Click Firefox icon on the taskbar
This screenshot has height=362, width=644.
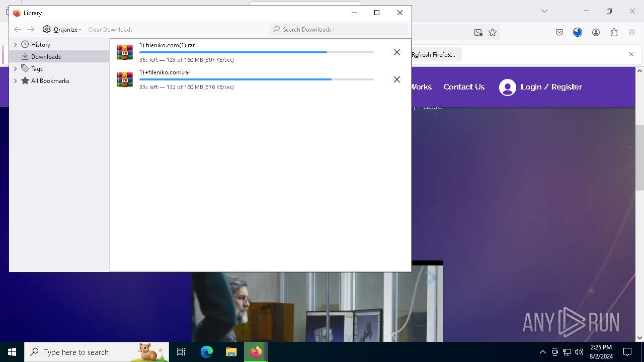tap(256, 352)
